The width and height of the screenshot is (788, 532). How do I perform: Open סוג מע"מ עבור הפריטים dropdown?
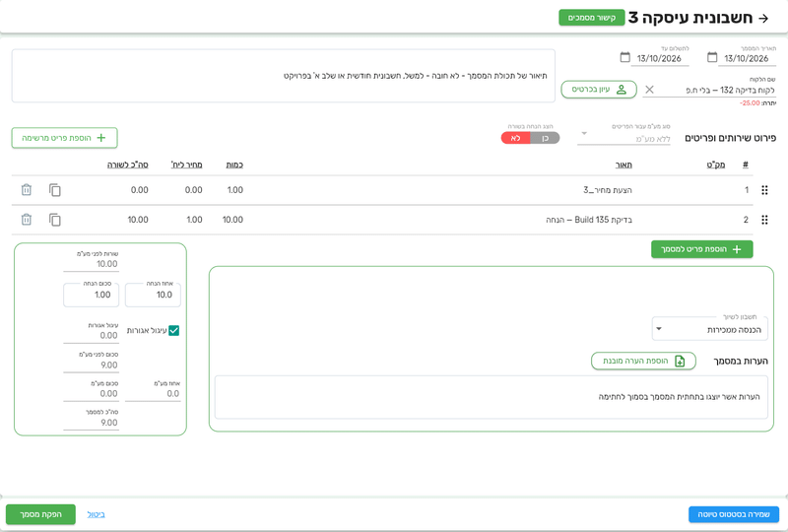(x=624, y=136)
